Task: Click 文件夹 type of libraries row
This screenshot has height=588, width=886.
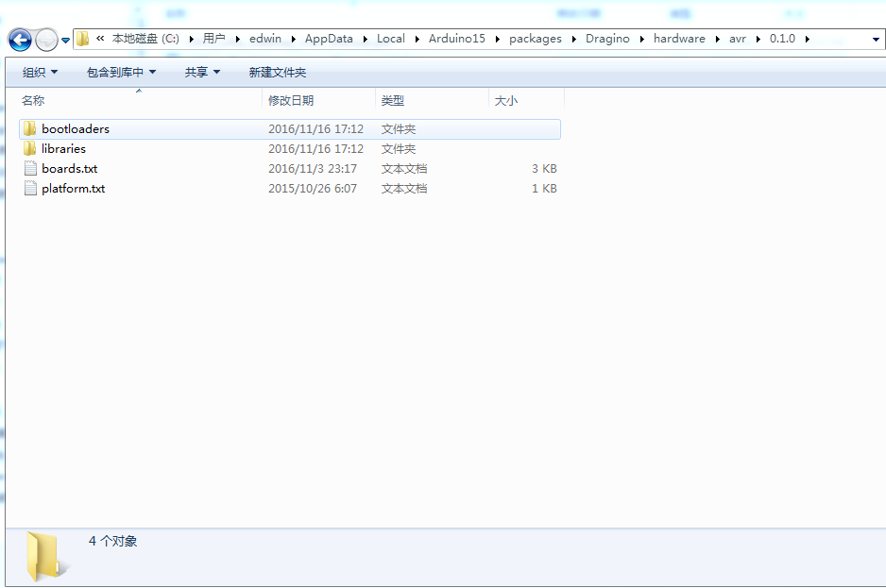Action: (x=399, y=148)
